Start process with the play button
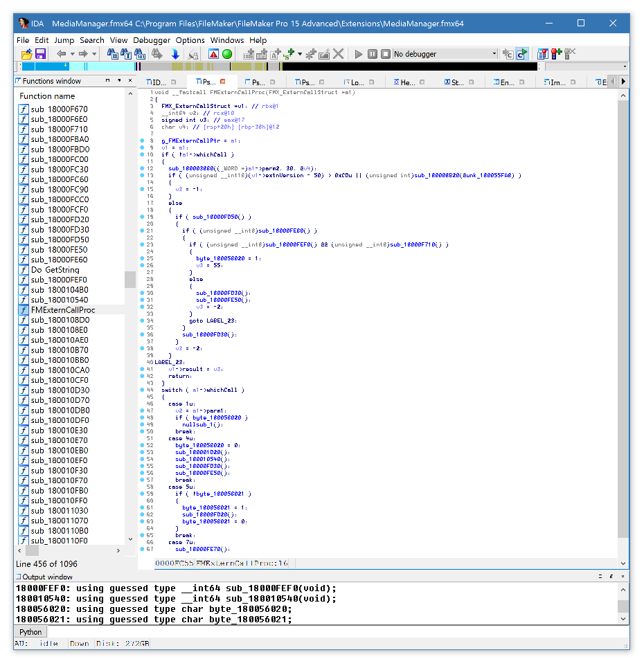Viewport: 644px width, 668px height. click(359, 54)
